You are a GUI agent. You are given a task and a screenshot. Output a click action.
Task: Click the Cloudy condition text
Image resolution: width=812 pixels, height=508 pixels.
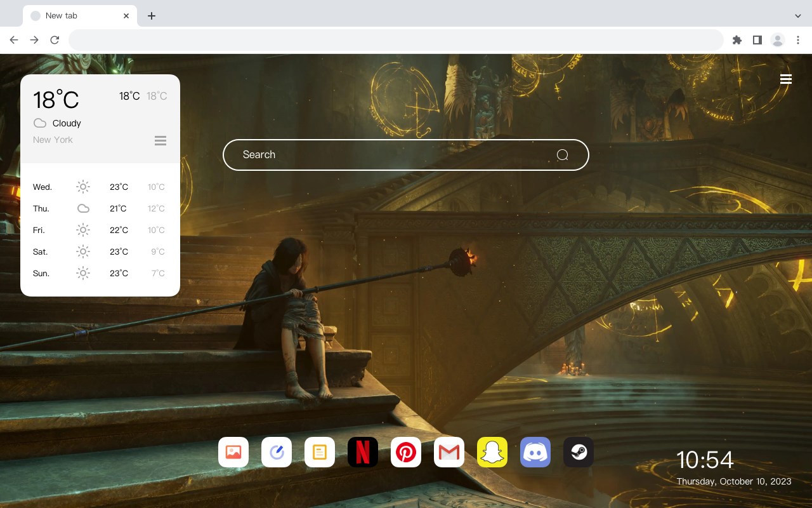coord(67,123)
